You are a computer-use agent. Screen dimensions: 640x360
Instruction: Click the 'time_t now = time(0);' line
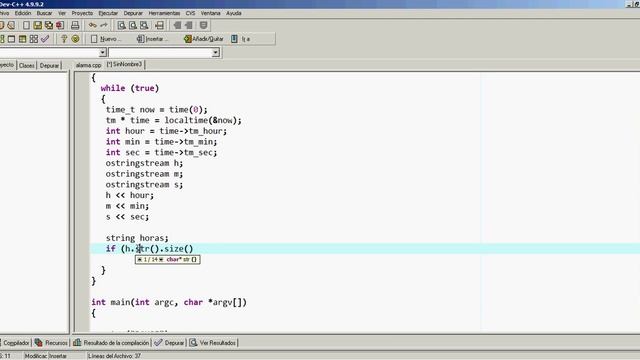(157, 109)
